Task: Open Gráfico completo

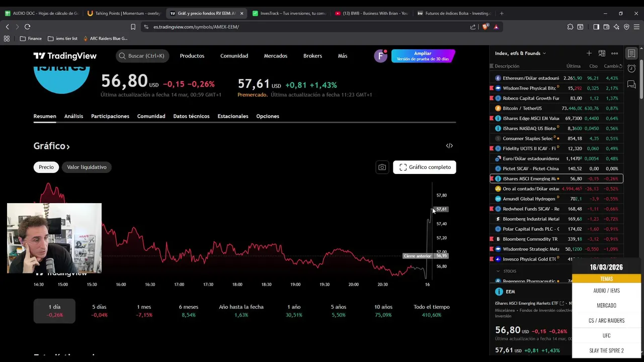Action: [425, 167]
